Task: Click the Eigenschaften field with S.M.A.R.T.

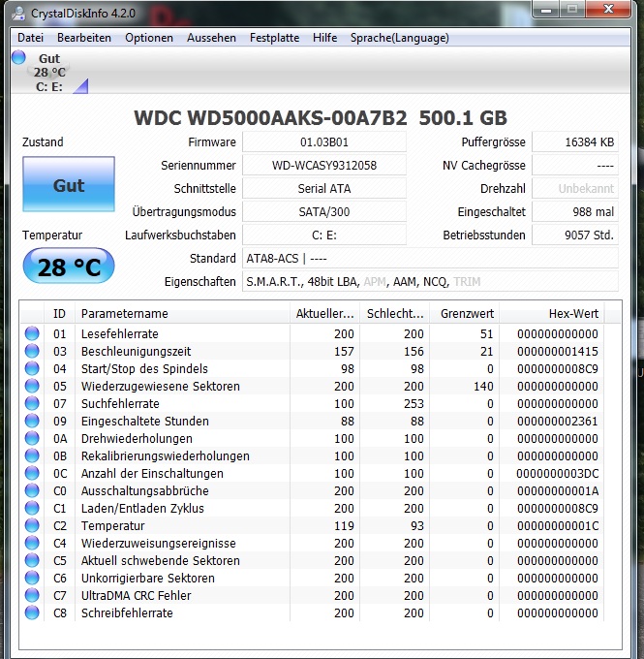Action: click(430, 281)
